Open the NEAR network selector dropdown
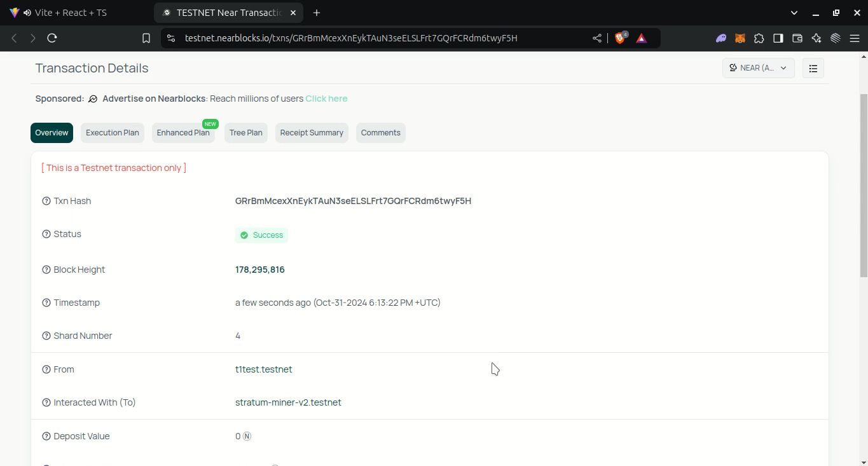The width and height of the screenshot is (868, 466). coord(758,68)
